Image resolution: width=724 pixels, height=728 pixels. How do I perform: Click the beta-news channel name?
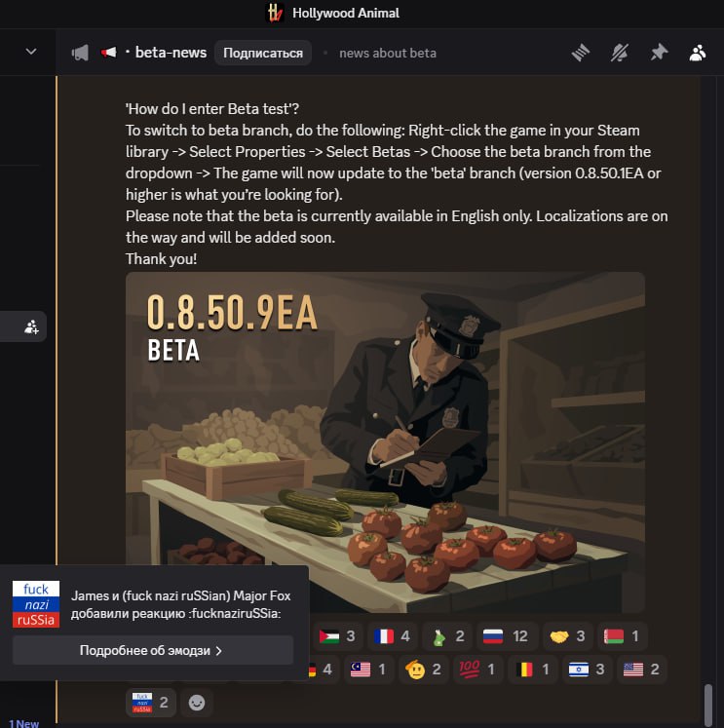(171, 53)
